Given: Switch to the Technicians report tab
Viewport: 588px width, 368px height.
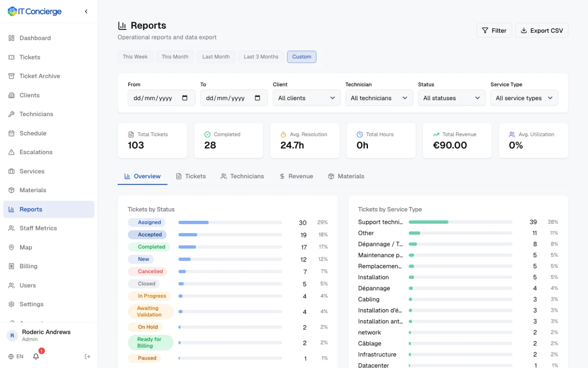Looking at the screenshot, I should [242, 176].
